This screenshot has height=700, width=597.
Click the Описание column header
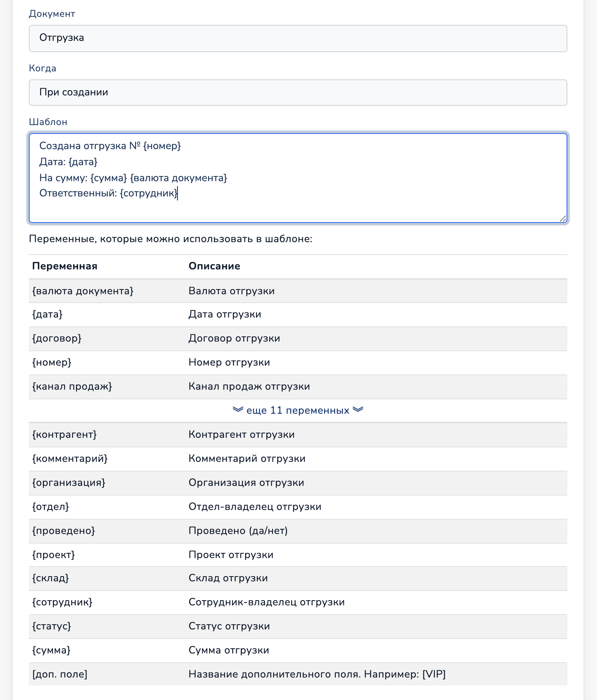click(x=214, y=266)
